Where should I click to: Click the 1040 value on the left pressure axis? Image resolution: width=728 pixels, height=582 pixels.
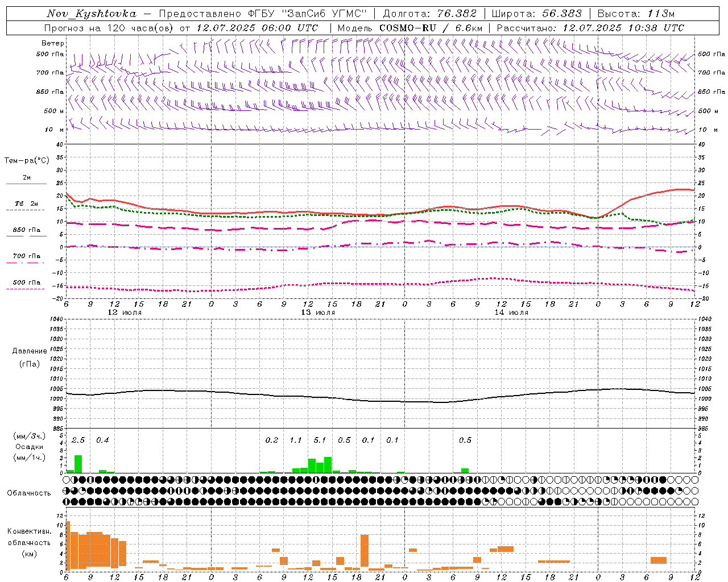point(56,319)
